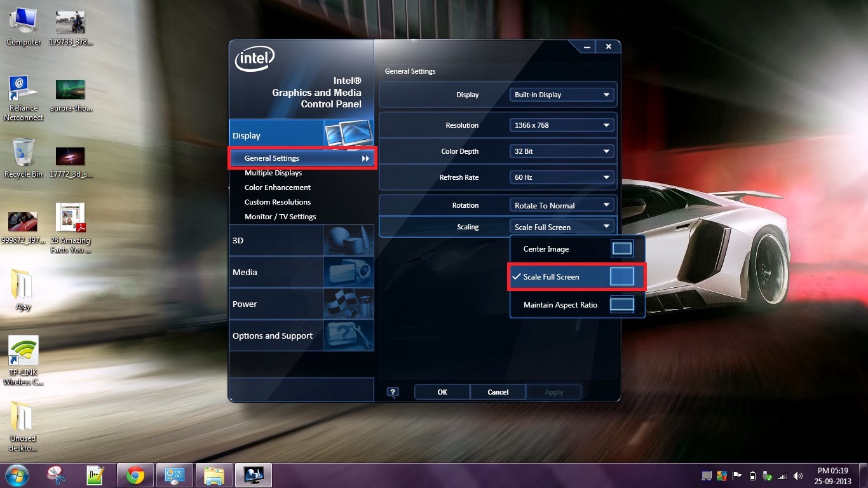Click the Show Desktop strip beside clock
This screenshot has height=488, width=868.
863,475
